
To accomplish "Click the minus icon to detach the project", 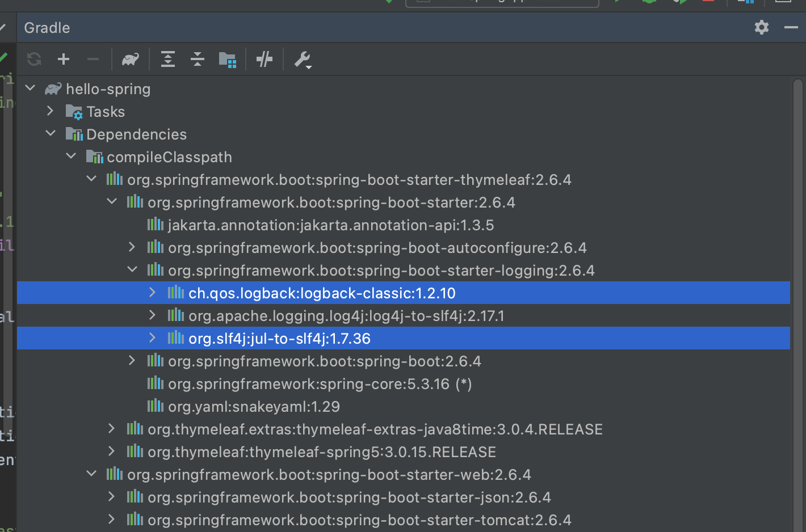I will pyautogui.click(x=93, y=59).
